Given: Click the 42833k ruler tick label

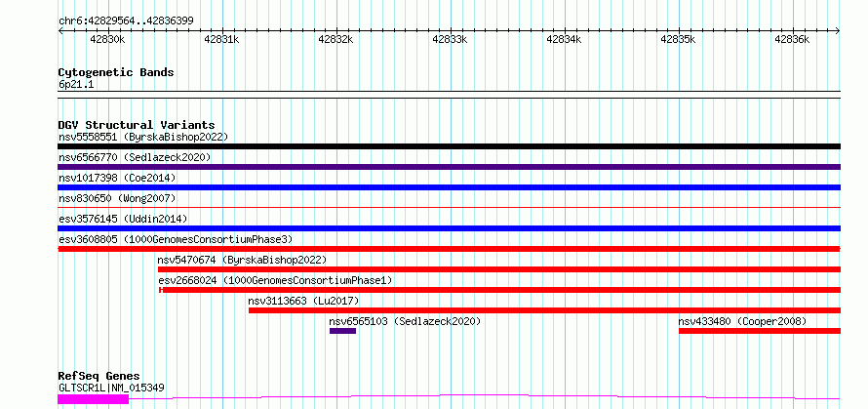Looking at the screenshot, I should pos(450,39).
